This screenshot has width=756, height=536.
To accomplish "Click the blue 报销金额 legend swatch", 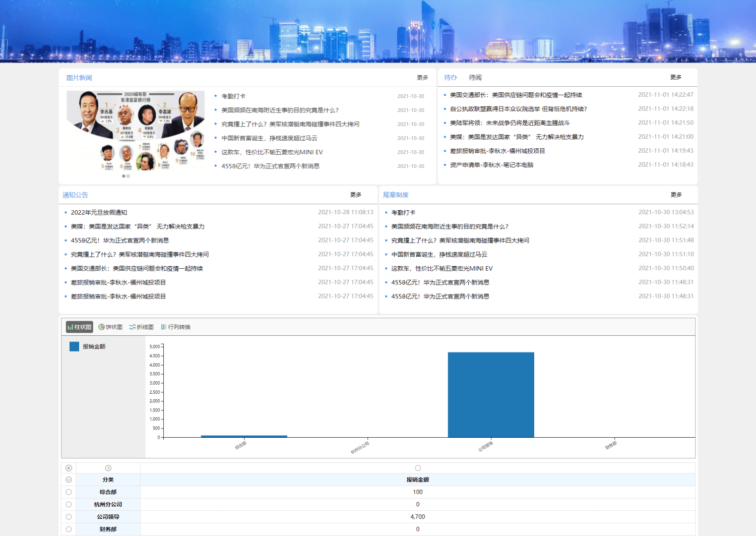I will [x=74, y=346].
